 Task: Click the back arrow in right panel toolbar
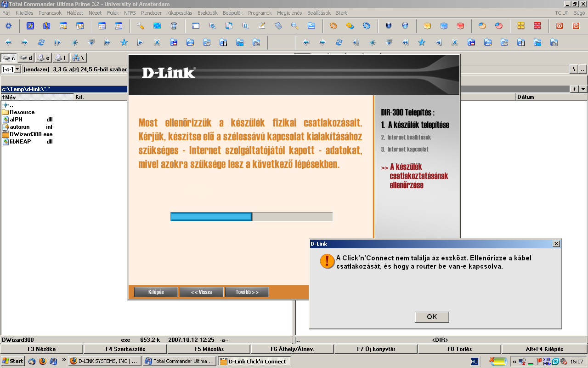pyautogui.click(x=306, y=42)
